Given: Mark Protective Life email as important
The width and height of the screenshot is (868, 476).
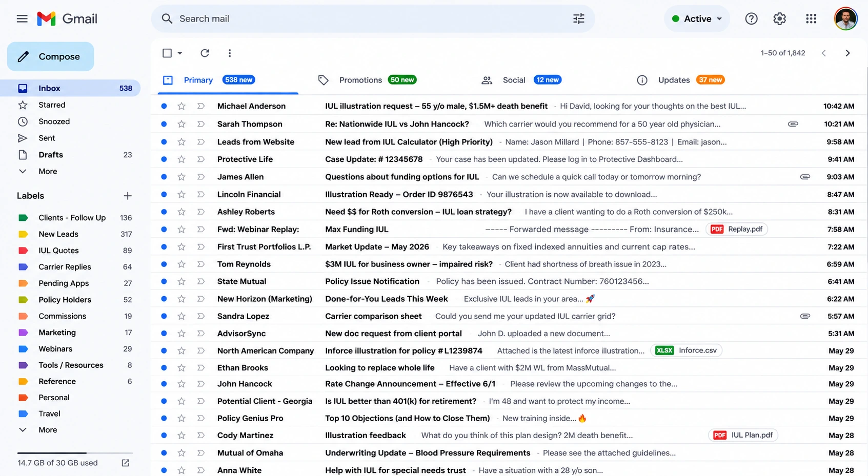Looking at the screenshot, I should (x=201, y=159).
